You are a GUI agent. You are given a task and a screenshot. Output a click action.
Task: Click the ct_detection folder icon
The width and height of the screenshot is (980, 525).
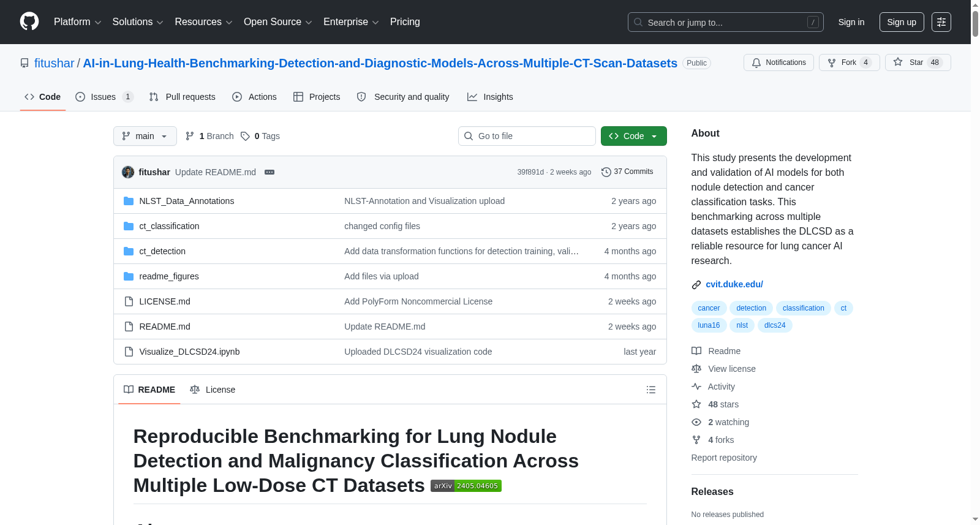pos(129,251)
